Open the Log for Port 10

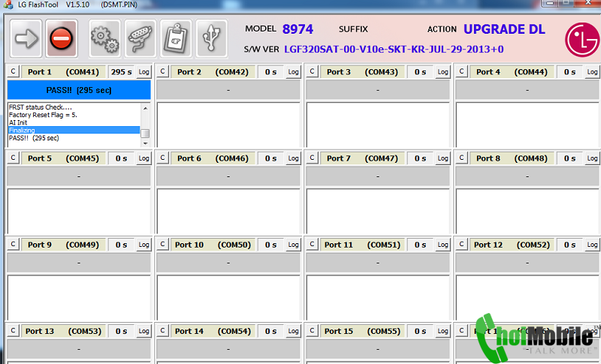click(293, 245)
